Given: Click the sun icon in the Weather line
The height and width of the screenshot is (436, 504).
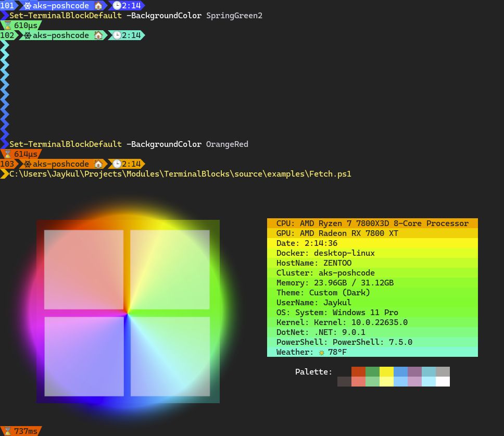Looking at the screenshot, I should point(321,353).
